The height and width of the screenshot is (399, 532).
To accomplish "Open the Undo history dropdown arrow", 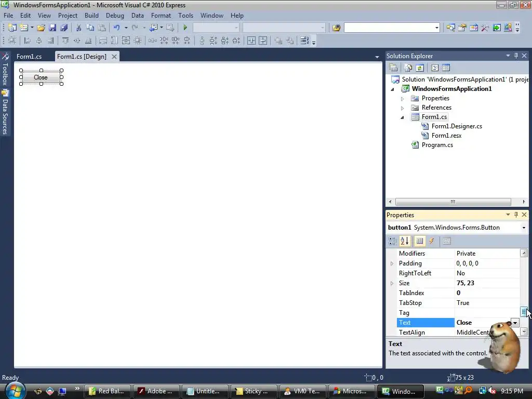I will [126, 28].
